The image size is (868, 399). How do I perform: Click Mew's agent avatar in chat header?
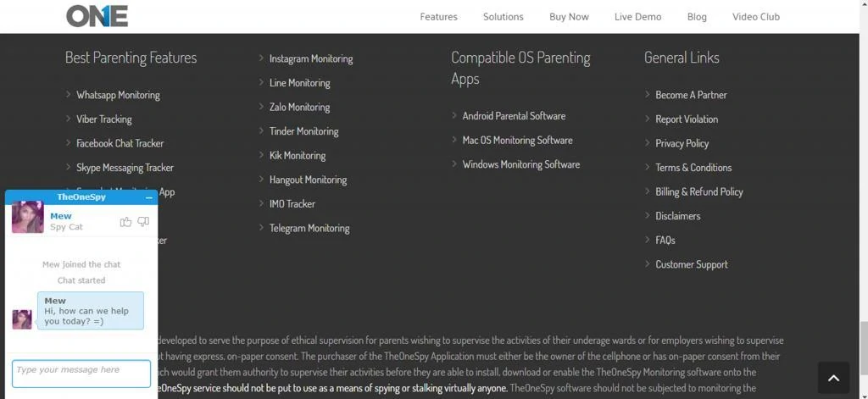[28, 217]
